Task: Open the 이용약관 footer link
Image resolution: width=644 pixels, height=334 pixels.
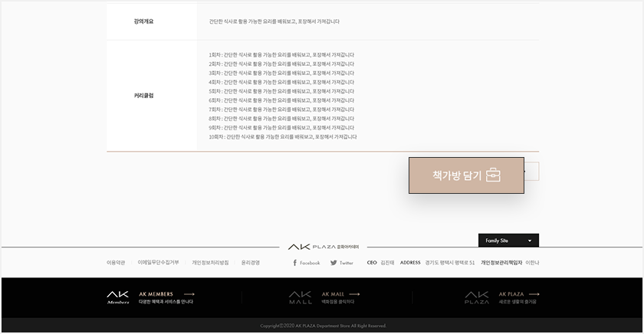Action: click(116, 263)
